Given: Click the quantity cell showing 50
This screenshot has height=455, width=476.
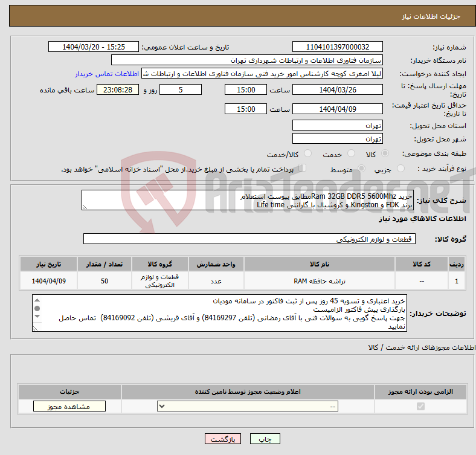Looking at the screenshot, I should (x=105, y=281).
